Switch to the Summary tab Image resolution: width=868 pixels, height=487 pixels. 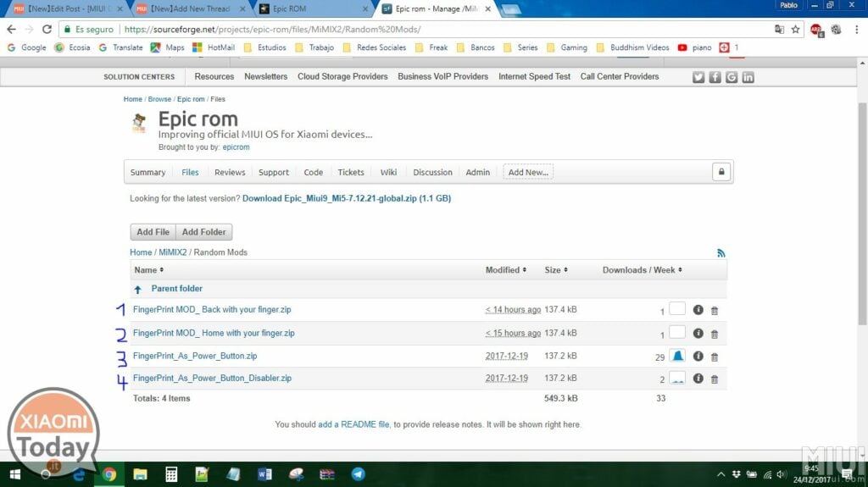147,172
